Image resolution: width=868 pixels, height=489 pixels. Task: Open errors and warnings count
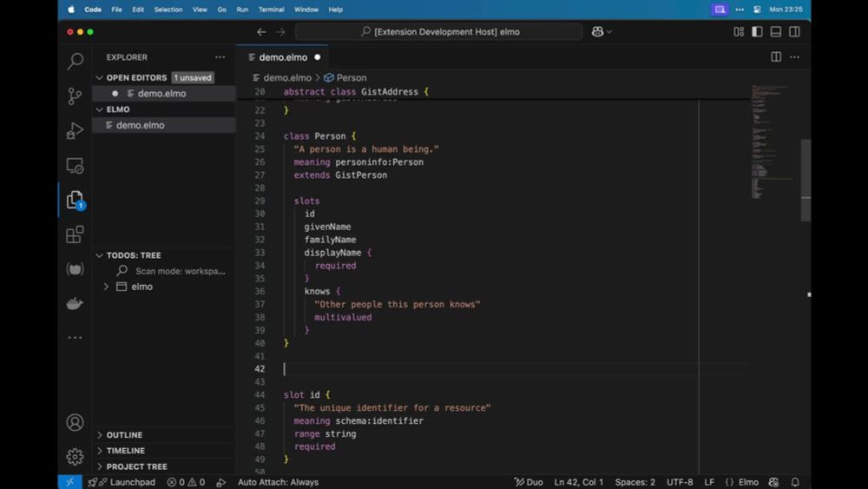coord(186,482)
